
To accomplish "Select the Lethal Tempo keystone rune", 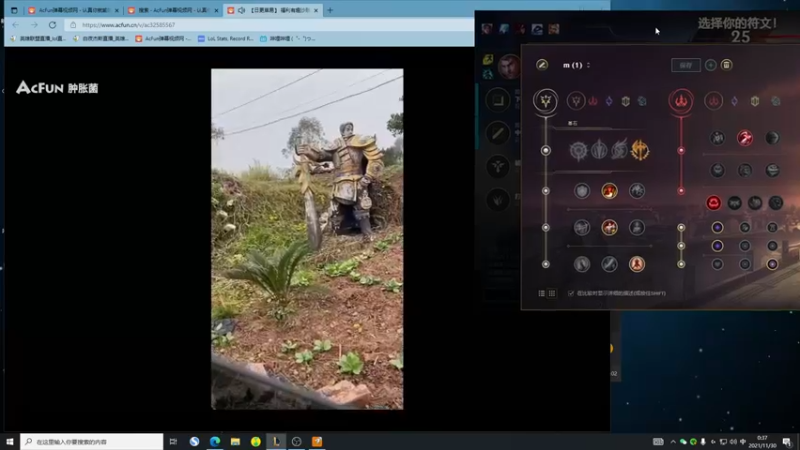I will (x=599, y=151).
